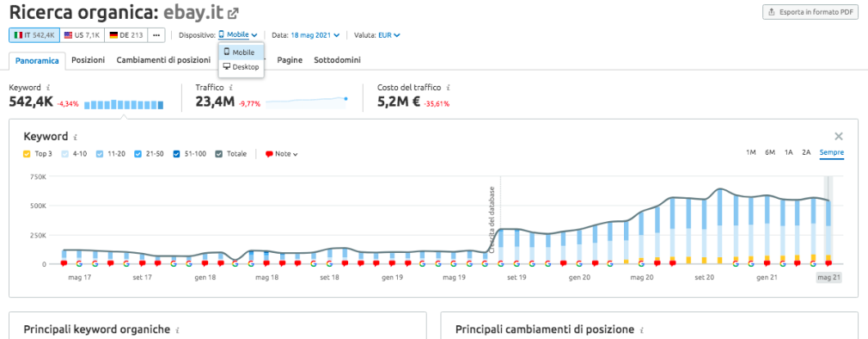Image resolution: width=868 pixels, height=339 pixels.
Task: Click the 542,4K keyword value
Action: pos(32,102)
